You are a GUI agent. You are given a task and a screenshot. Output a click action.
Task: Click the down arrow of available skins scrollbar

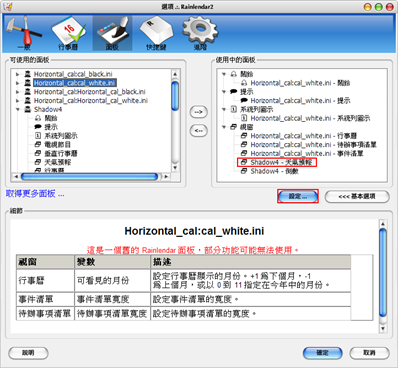(x=175, y=168)
